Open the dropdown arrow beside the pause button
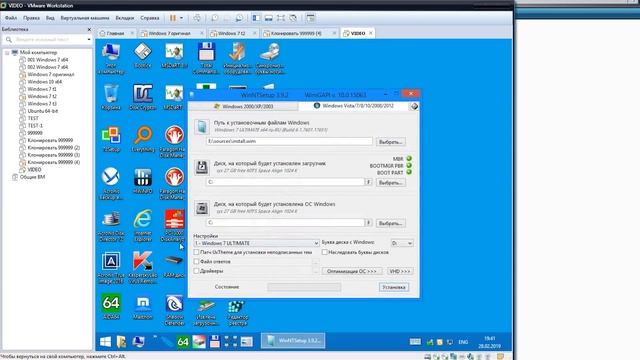Viewport: 640px width, 360px height. [x=181, y=18]
